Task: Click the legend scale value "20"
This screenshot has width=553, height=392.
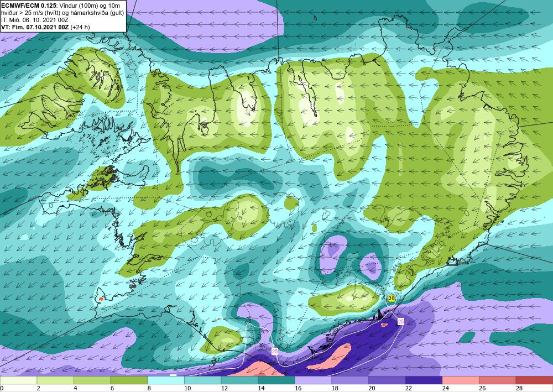Action: pos(372,388)
